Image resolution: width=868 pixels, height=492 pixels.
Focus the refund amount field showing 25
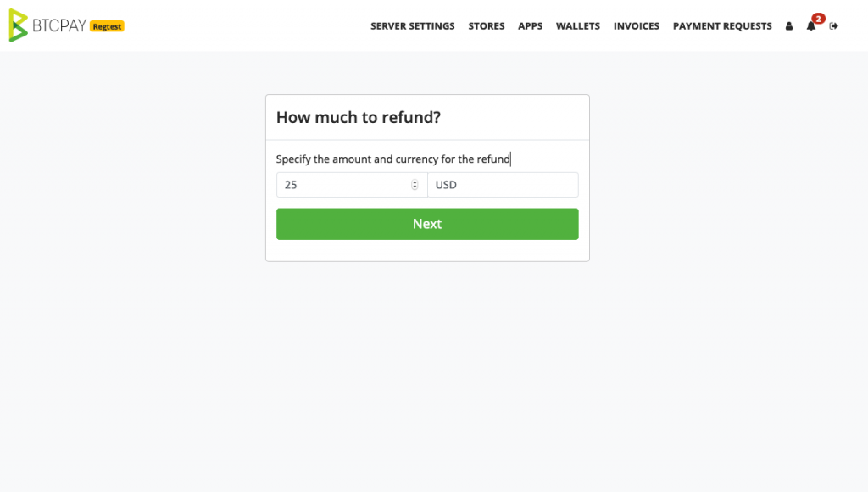pos(352,185)
